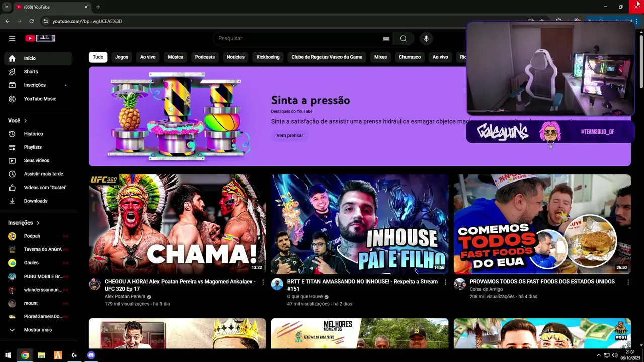
Task: Open BRTT E TITAN AMASSANDO video title
Action: point(362,285)
